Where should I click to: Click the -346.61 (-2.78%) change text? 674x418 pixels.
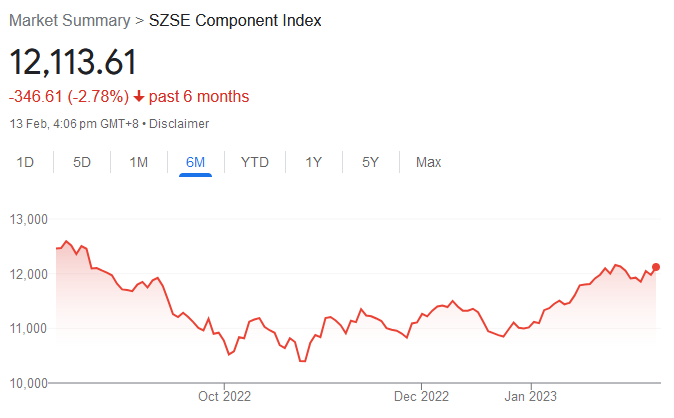(x=69, y=97)
